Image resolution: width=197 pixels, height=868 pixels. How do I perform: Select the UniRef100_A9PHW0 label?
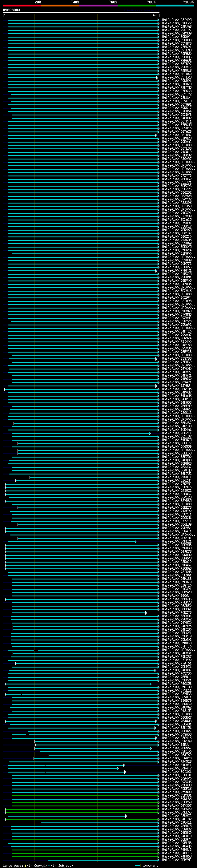177,54
